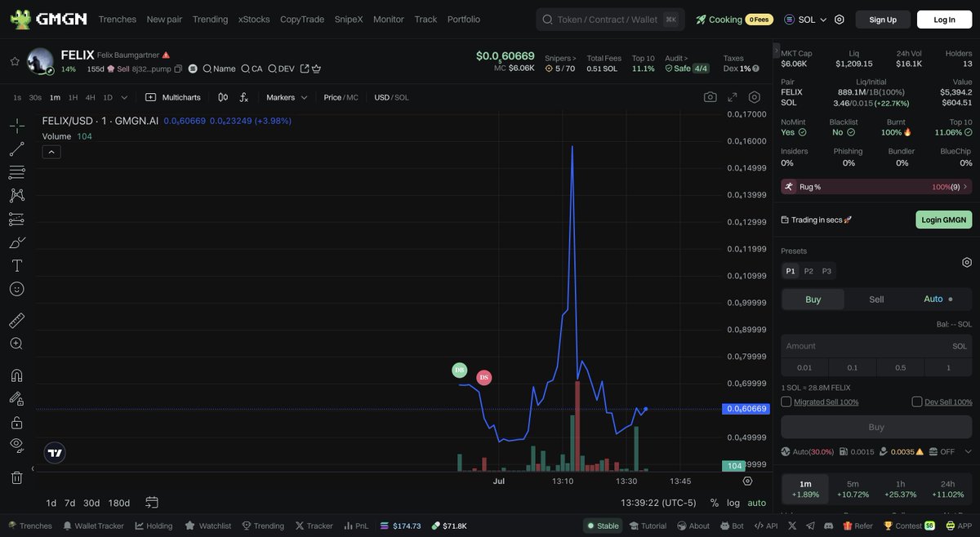Open Wallet Tracker in the bottom bar
The height and width of the screenshot is (537, 980).
[x=93, y=526]
